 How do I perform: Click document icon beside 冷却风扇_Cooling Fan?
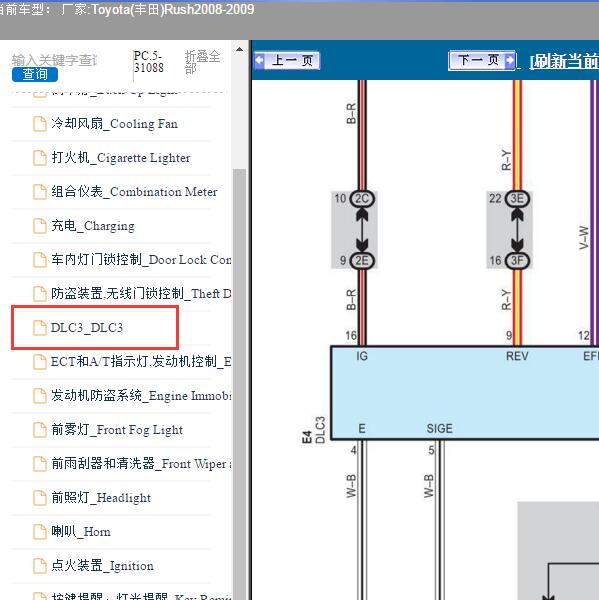pyautogui.click(x=40, y=124)
